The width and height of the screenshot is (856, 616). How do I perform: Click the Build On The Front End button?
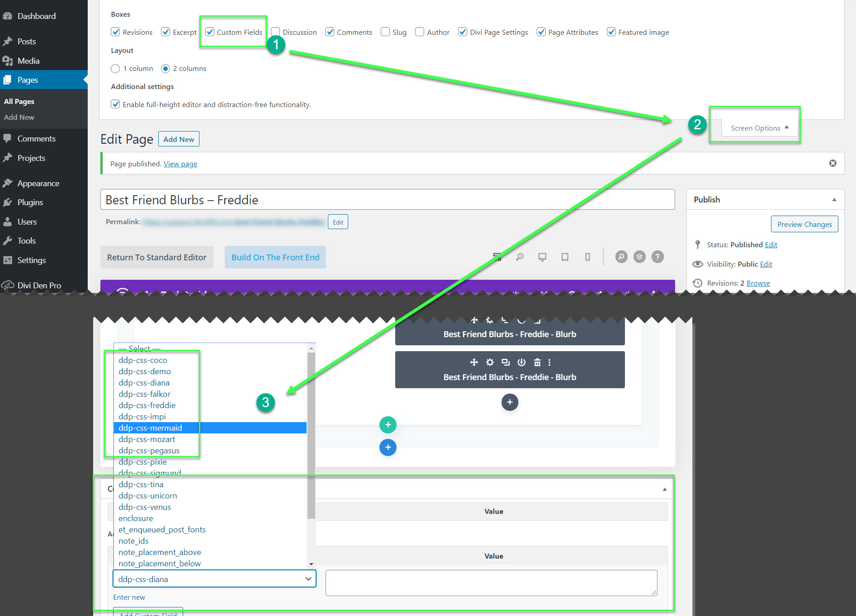click(275, 257)
